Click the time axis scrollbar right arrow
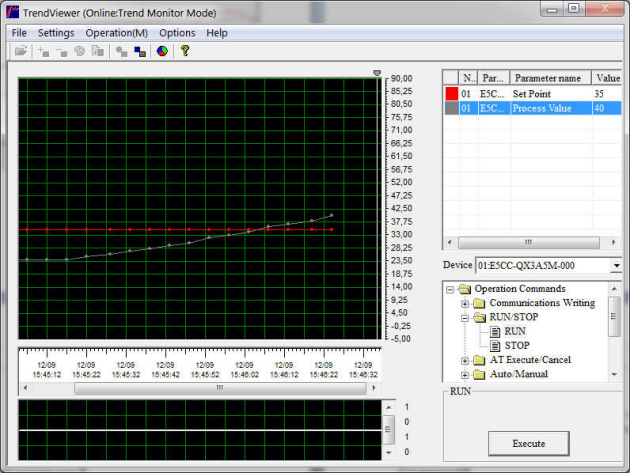Image resolution: width=630 pixels, height=473 pixels. (x=374, y=388)
